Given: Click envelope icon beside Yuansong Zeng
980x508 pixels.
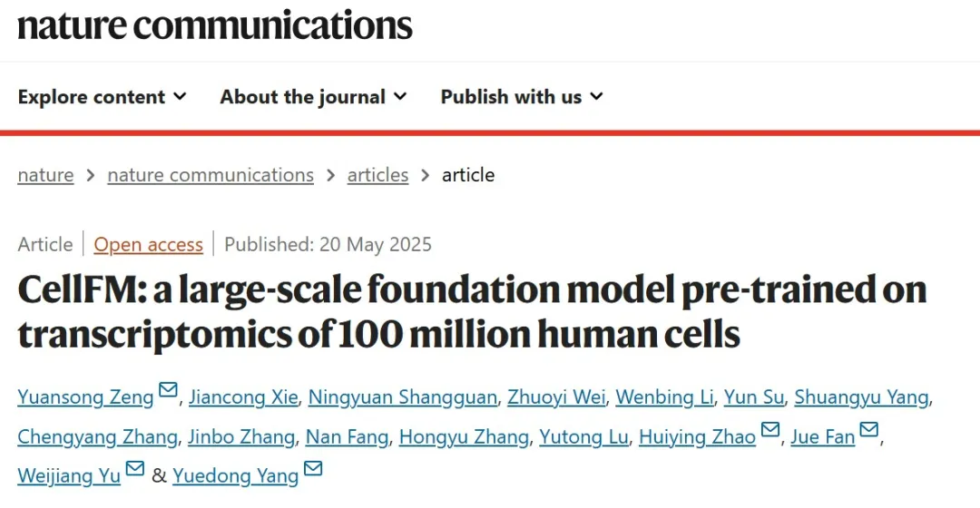Looking at the screenshot, I should pos(168,391).
